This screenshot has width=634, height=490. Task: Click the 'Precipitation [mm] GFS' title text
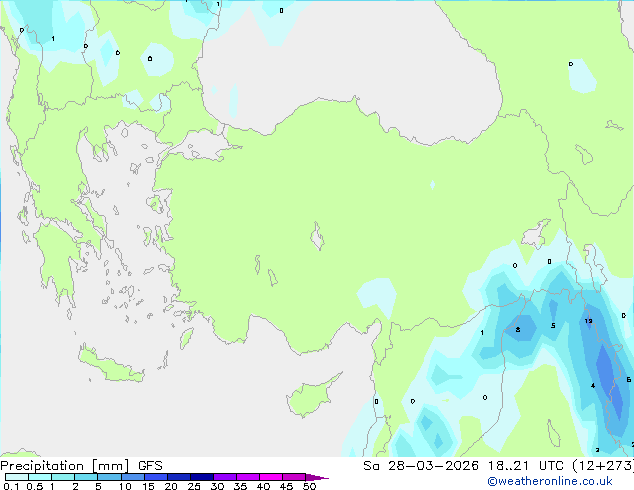(x=81, y=466)
